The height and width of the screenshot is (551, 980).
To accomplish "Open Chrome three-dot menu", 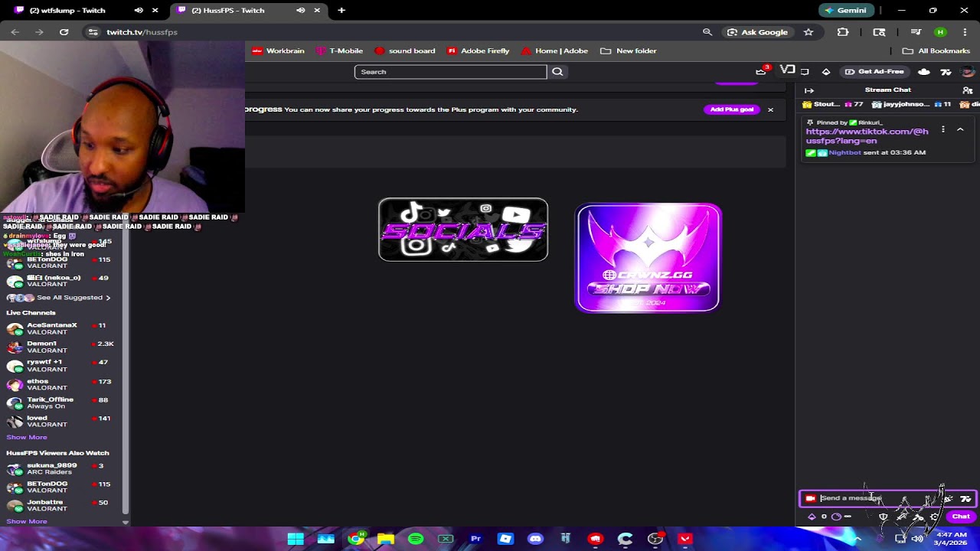I will tap(965, 32).
